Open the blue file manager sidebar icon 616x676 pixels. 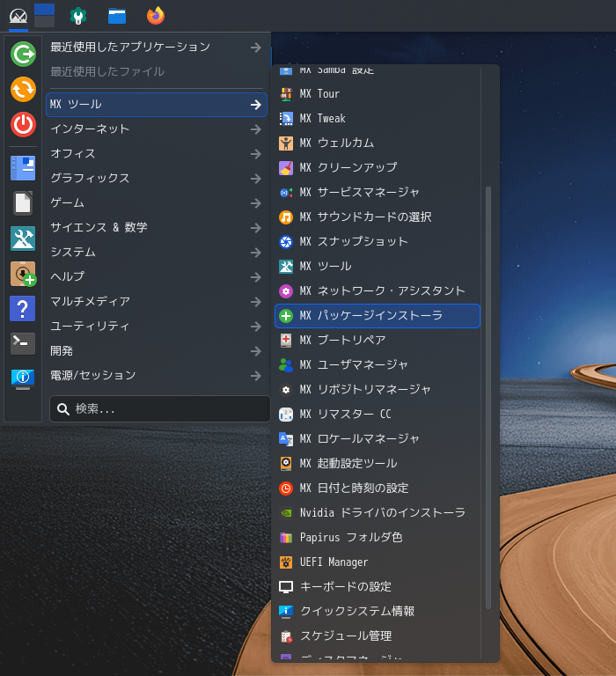click(23, 168)
